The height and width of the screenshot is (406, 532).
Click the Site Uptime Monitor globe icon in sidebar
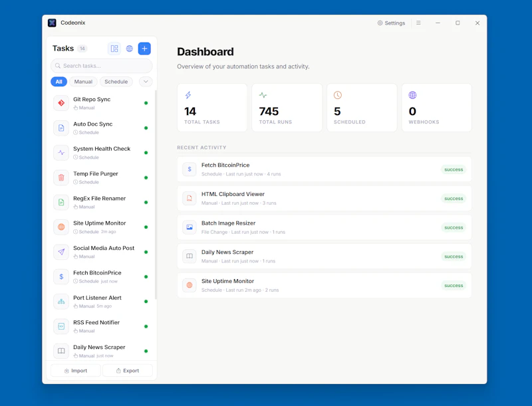point(61,227)
